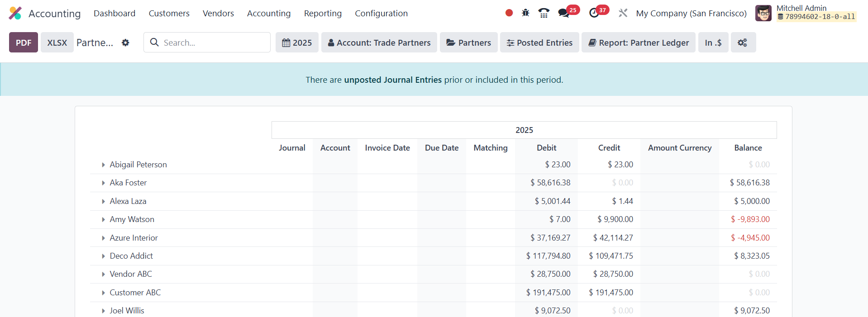Click inside the Search field

click(213, 43)
